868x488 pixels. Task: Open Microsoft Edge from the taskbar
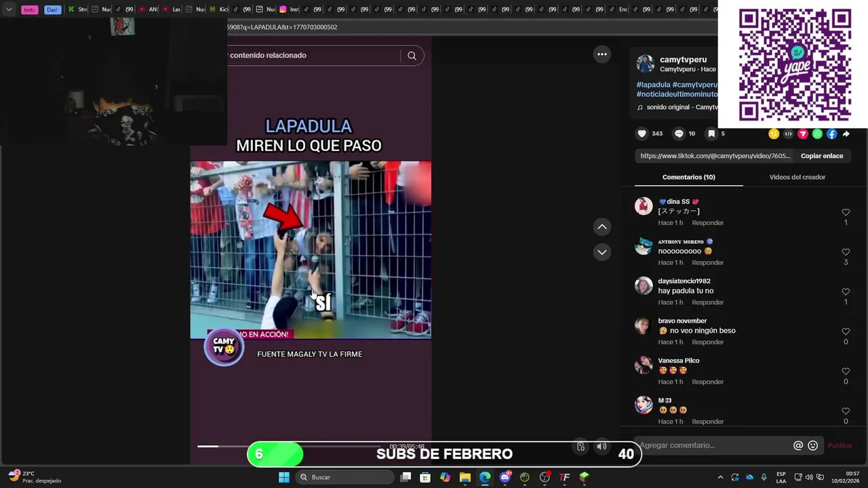pos(485,477)
